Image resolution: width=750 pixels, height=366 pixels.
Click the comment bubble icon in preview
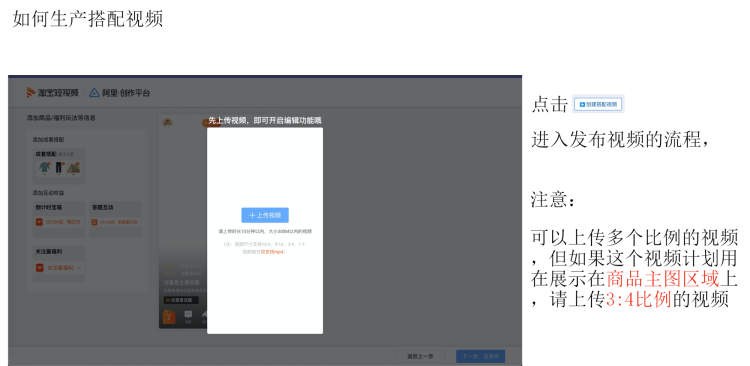click(188, 315)
